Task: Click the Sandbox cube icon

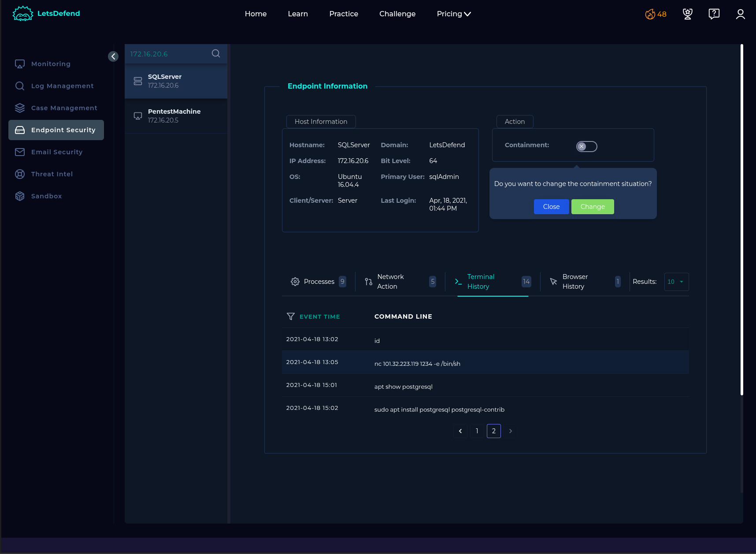Action: click(20, 196)
